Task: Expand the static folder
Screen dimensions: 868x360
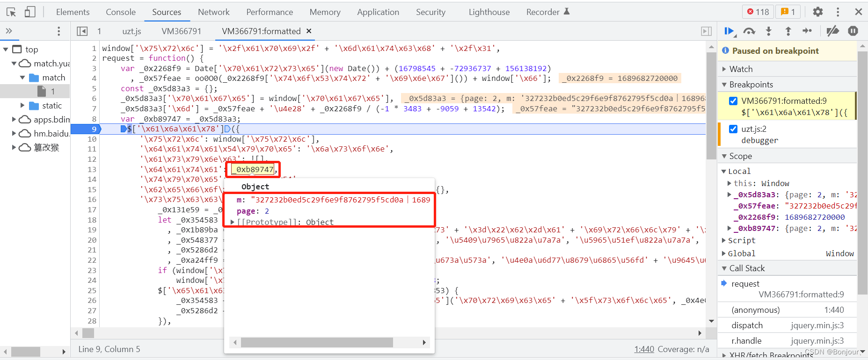Action: point(22,106)
